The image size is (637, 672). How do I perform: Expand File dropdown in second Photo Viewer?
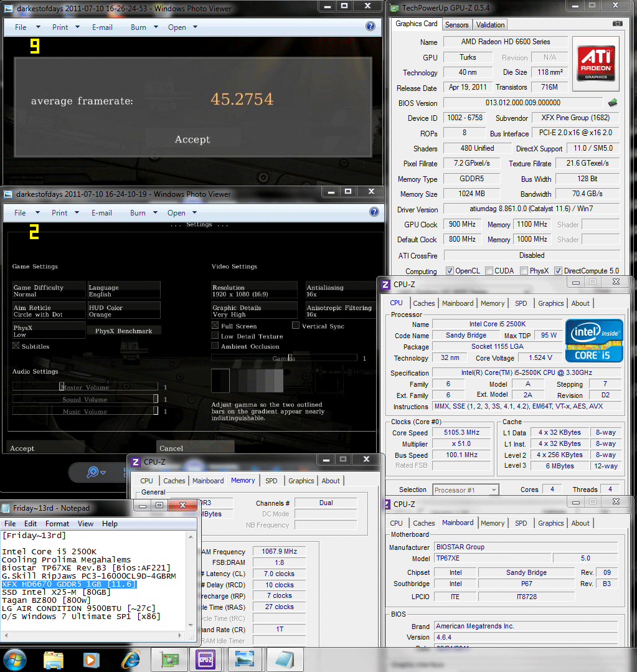coord(38,212)
